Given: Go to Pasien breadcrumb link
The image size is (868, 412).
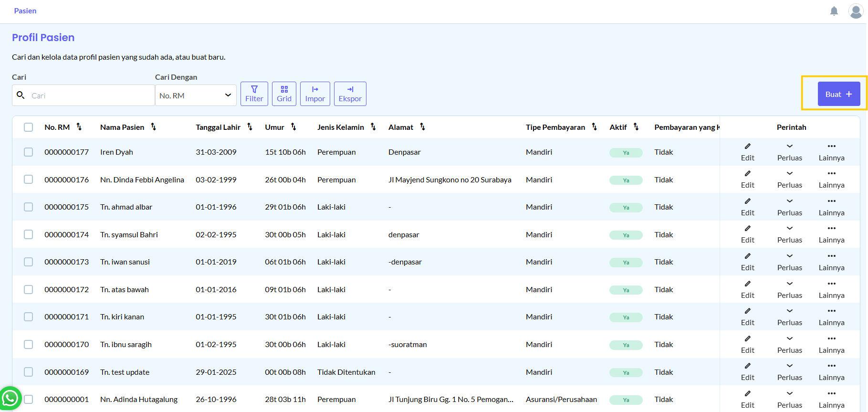Looking at the screenshot, I should coord(25,11).
